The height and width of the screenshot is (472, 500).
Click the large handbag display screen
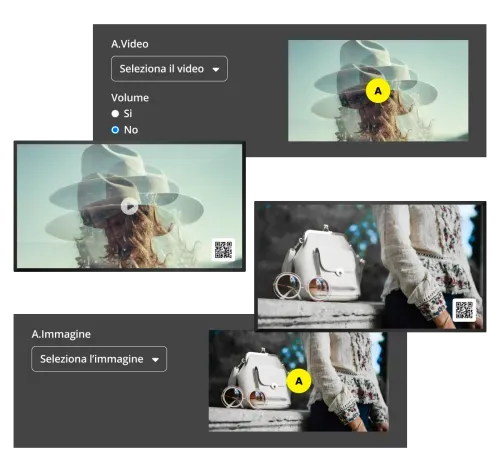click(370, 266)
